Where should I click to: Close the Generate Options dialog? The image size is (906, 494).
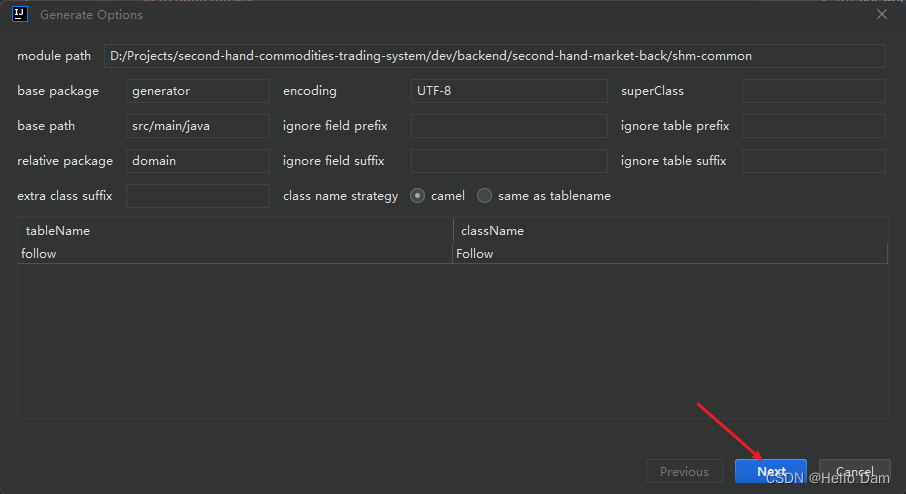(x=881, y=15)
